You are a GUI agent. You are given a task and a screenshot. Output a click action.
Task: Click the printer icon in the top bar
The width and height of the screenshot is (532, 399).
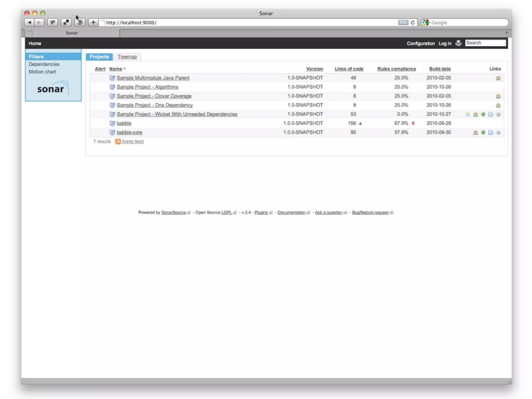(458, 43)
